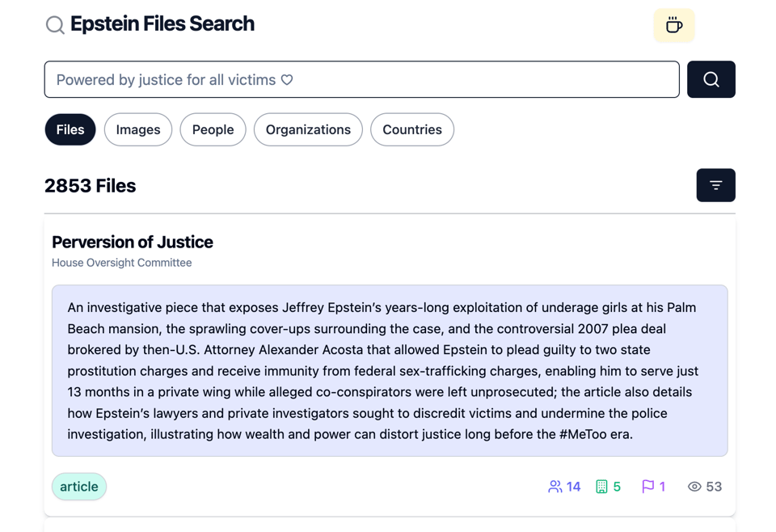Viewport: 776px width, 532px height.
Task: Click the people count icon showing 14
Action: coord(555,487)
